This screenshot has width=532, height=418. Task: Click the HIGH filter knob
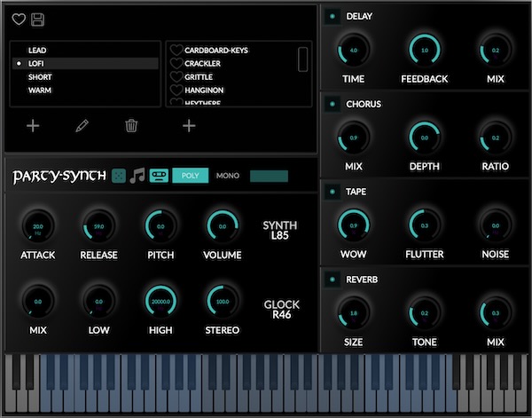point(160,301)
